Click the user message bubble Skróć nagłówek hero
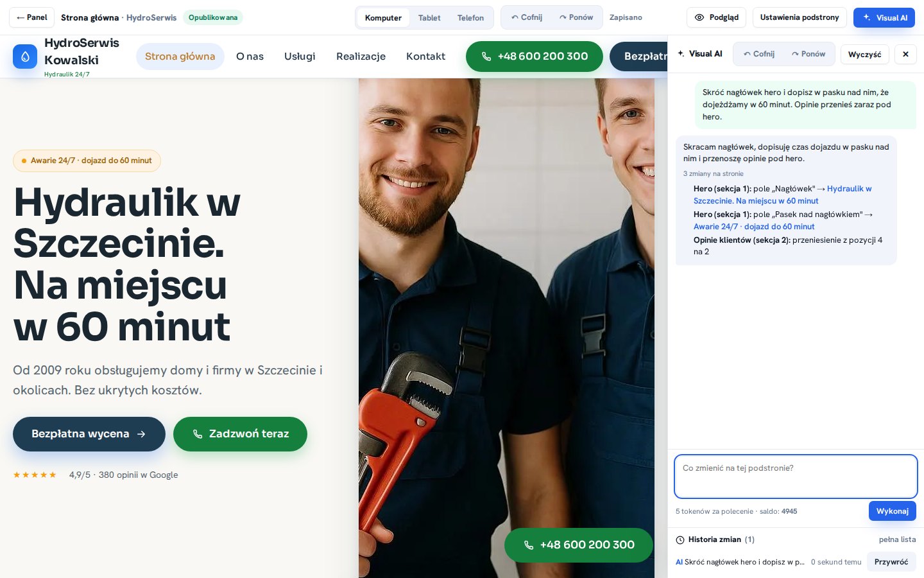The height and width of the screenshot is (578, 924). click(805, 105)
